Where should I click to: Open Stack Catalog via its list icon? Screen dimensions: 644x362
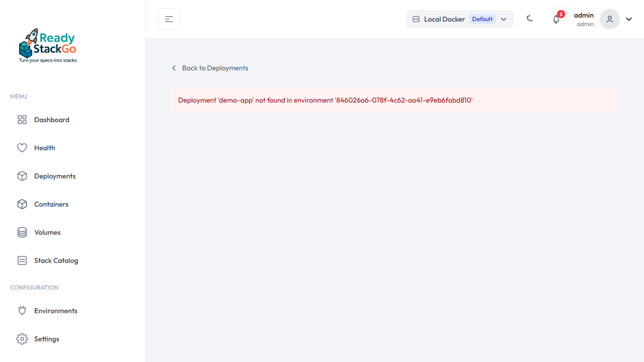point(22,260)
